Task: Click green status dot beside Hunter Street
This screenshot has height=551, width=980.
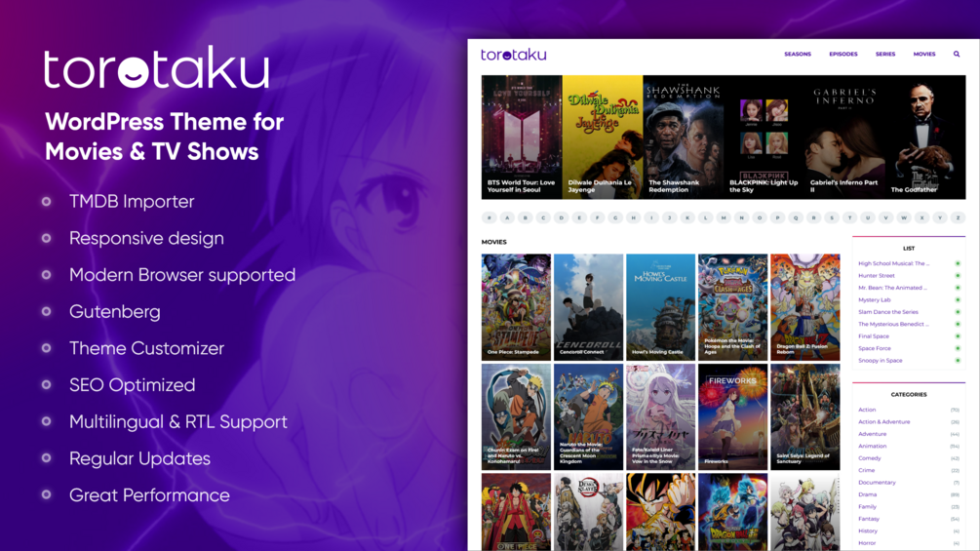Action: coord(958,275)
